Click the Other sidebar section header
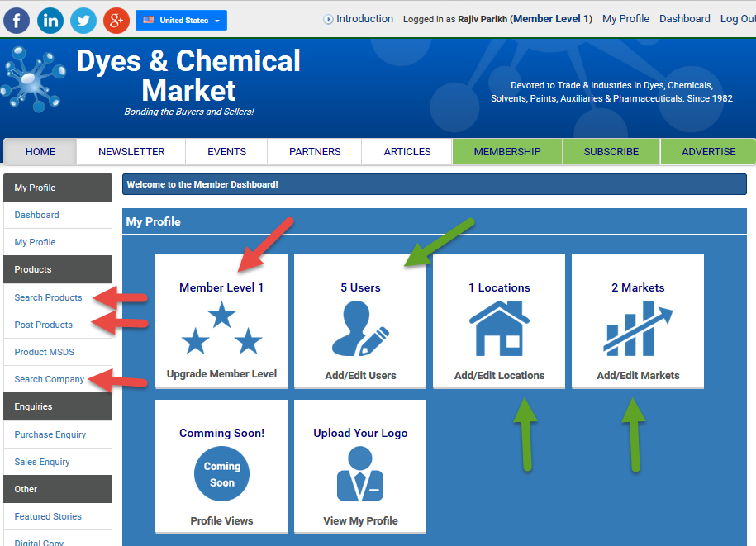The height and width of the screenshot is (546, 756). (x=58, y=489)
